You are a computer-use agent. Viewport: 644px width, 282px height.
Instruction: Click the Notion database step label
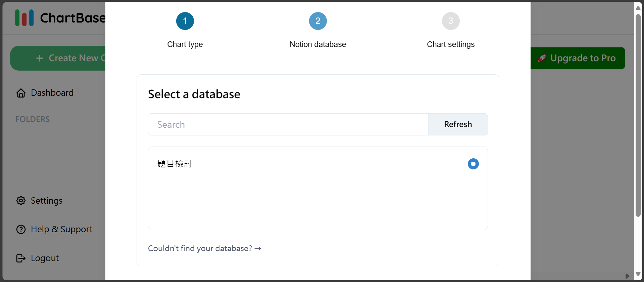(318, 44)
